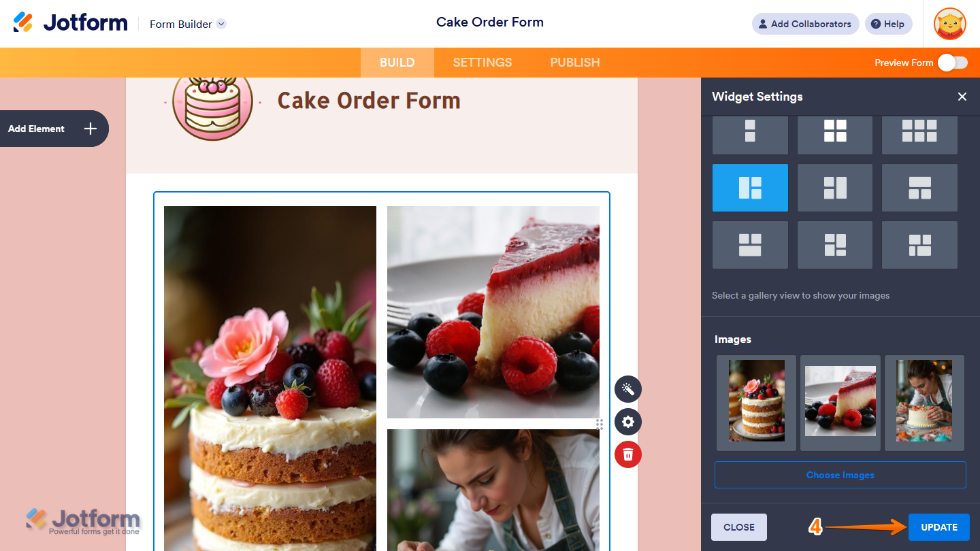
Task: Click the Choose Images button
Action: (x=840, y=475)
